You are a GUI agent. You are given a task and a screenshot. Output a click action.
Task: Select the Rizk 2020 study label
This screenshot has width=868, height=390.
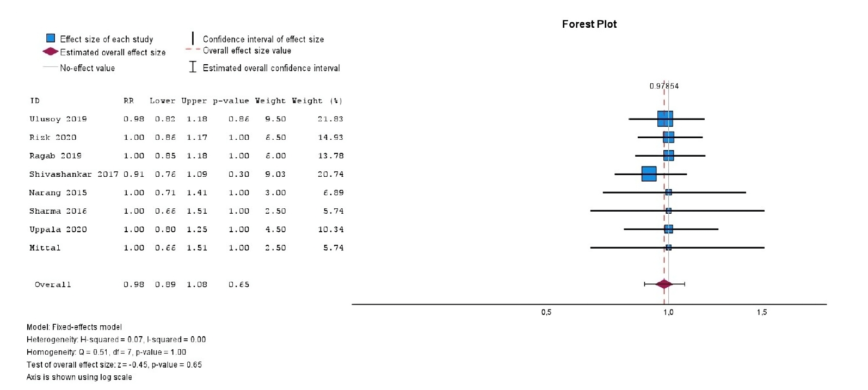click(x=53, y=137)
